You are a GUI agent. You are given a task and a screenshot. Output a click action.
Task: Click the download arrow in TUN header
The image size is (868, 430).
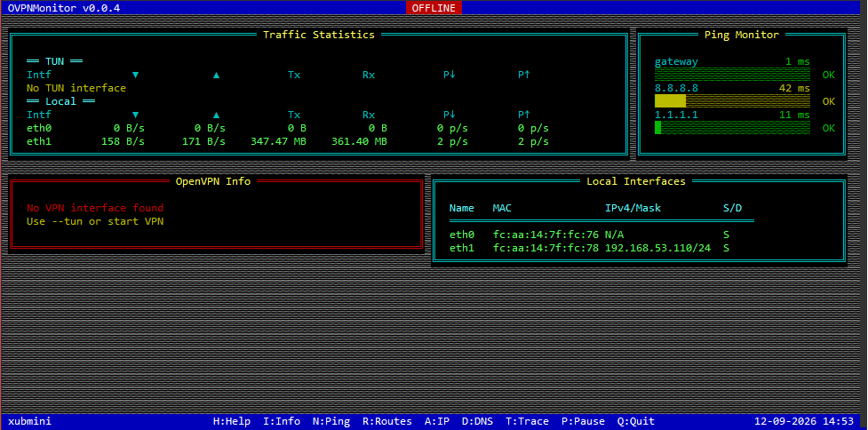(x=136, y=75)
